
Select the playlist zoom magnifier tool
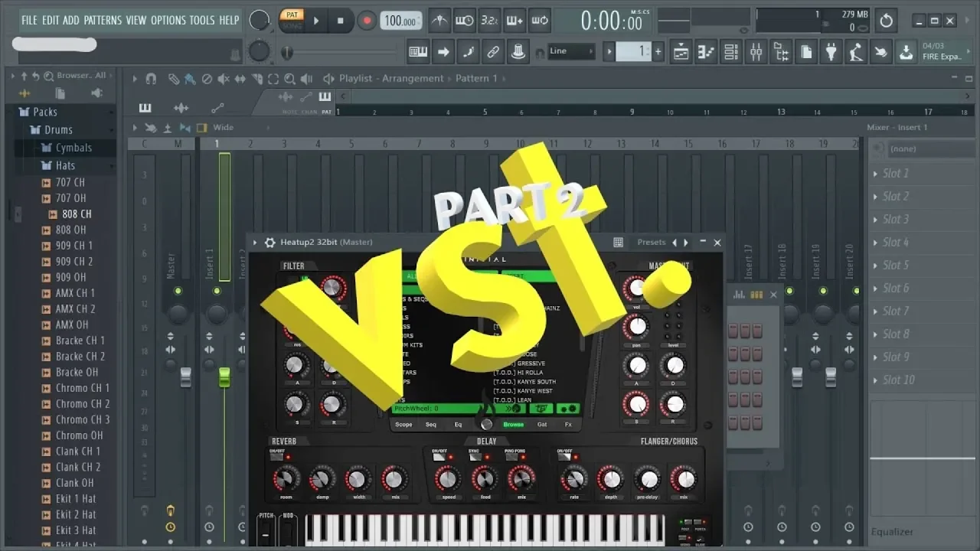pyautogui.click(x=289, y=79)
